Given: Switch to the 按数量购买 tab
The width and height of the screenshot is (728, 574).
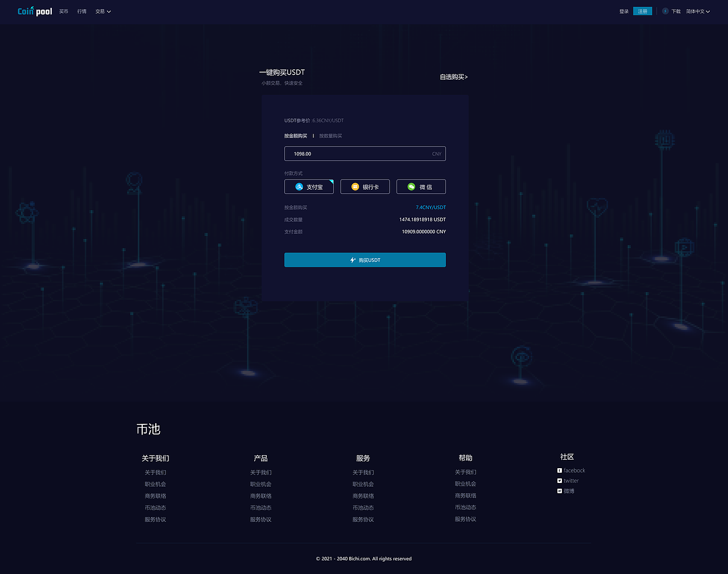Looking at the screenshot, I should click(330, 136).
